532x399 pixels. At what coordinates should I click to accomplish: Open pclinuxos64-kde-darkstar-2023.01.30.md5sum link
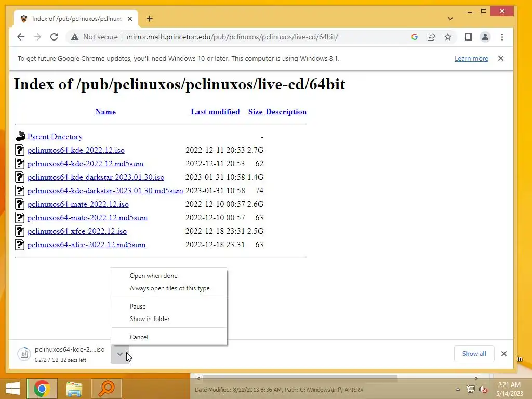click(x=105, y=191)
